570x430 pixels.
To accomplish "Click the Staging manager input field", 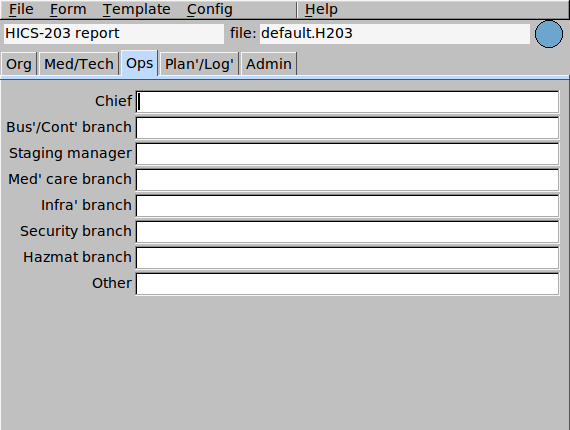I will 347,154.
